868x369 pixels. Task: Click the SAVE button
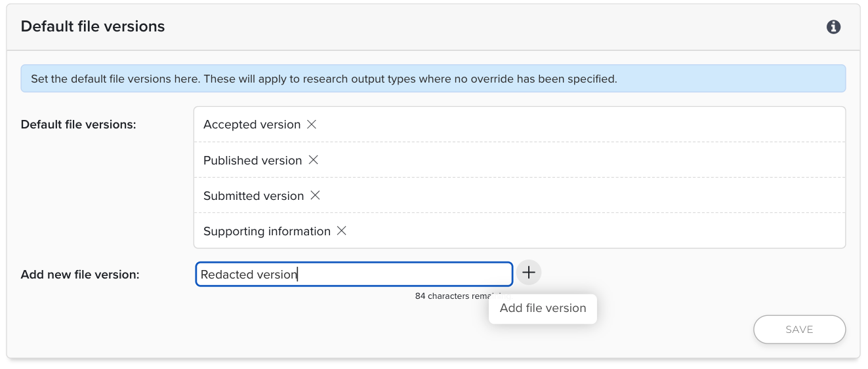point(799,330)
